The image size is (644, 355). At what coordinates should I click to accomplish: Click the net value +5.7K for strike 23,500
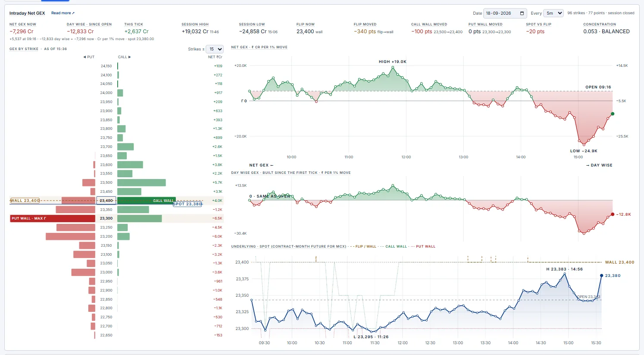[x=217, y=182]
